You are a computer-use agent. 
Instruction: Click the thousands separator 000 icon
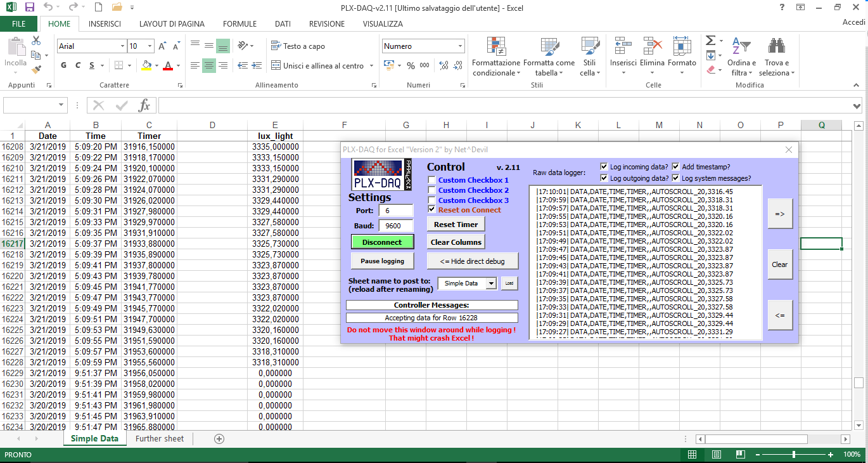coord(424,65)
